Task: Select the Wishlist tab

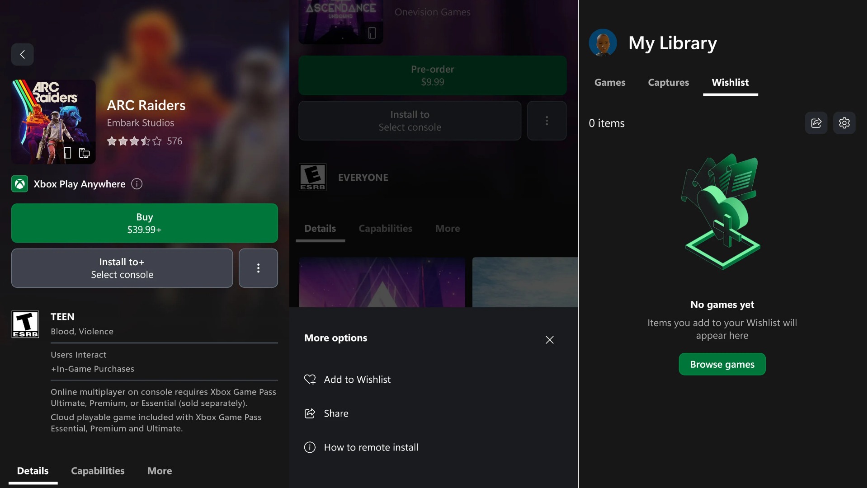Action: click(x=730, y=83)
